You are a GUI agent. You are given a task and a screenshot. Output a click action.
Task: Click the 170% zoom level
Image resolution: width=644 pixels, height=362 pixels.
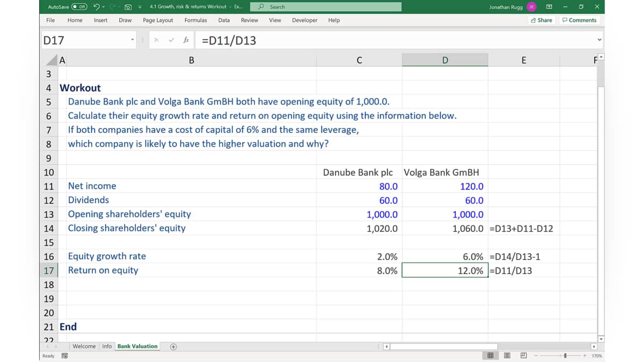[596, 356]
